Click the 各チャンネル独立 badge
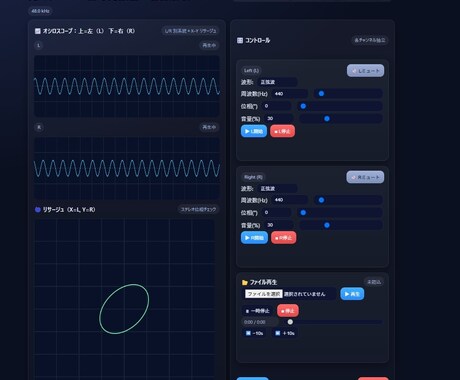This screenshot has height=380, width=460. tap(370, 40)
